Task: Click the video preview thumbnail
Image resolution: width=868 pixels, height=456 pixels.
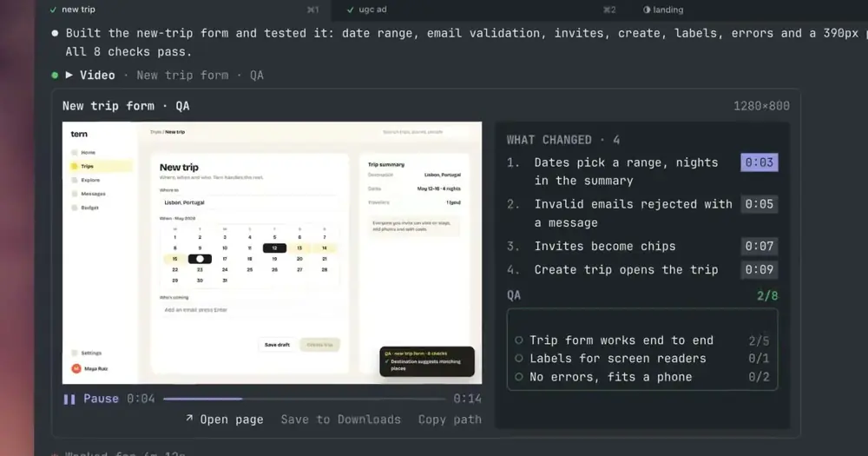Action: (x=272, y=253)
